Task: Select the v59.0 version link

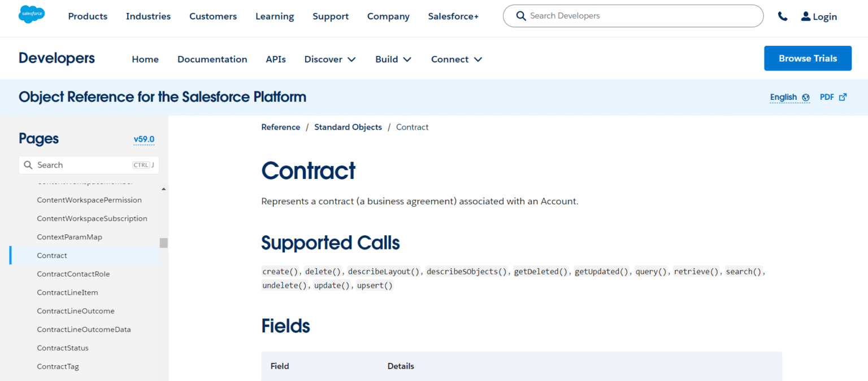Action: [144, 139]
